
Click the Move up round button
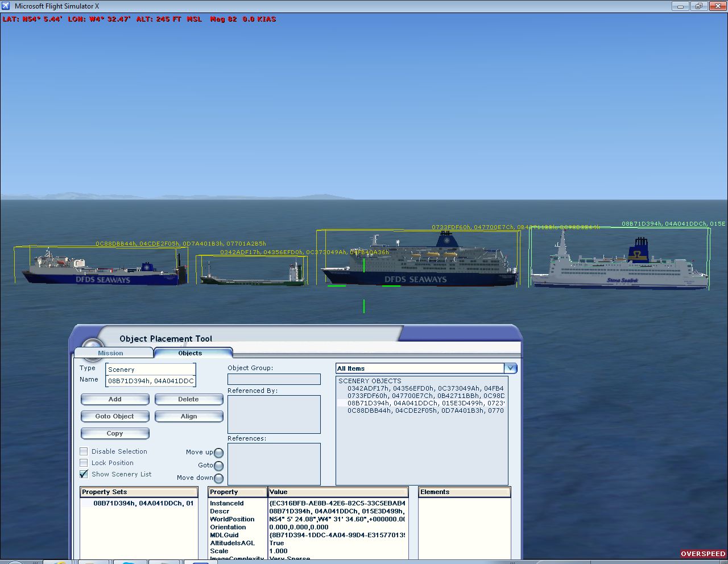point(218,453)
